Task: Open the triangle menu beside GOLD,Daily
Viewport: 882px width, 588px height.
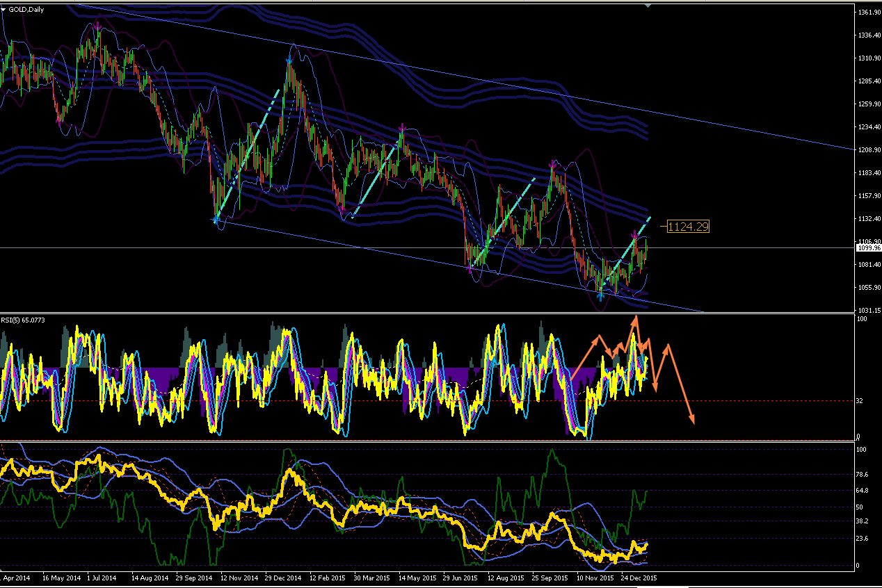Action: [3, 9]
